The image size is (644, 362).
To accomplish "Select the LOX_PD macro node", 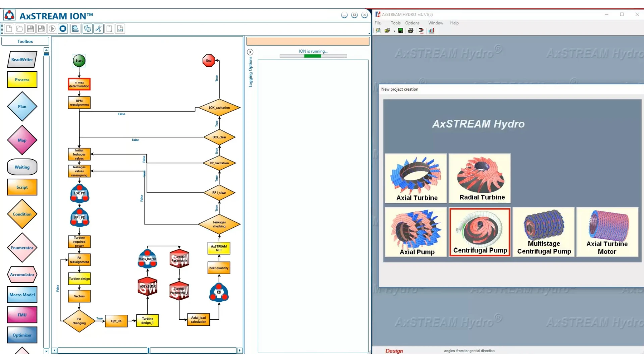I will 79,193.
